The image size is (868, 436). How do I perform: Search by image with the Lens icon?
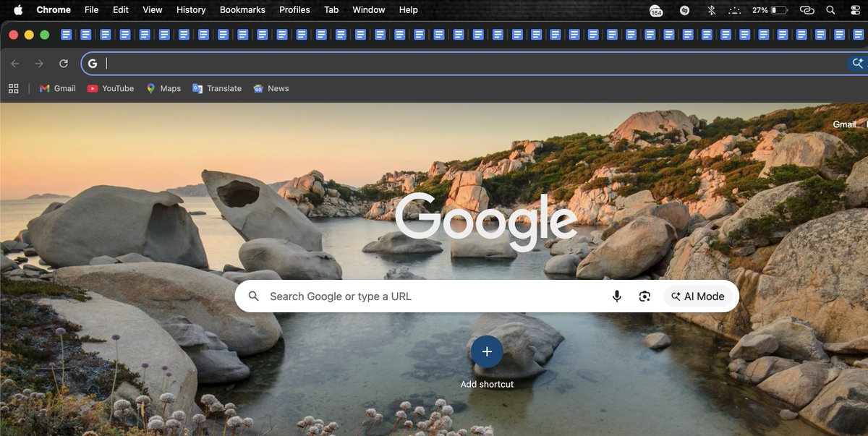[x=644, y=296]
